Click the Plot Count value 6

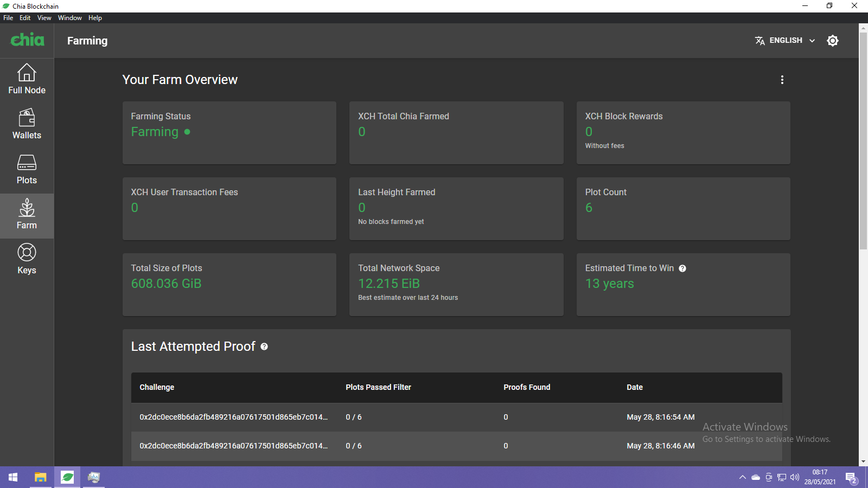coord(589,208)
